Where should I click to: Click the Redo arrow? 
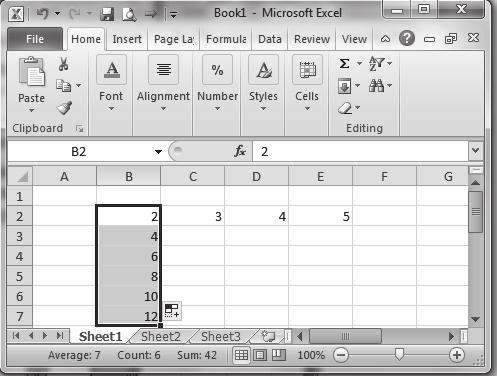coord(75,13)
